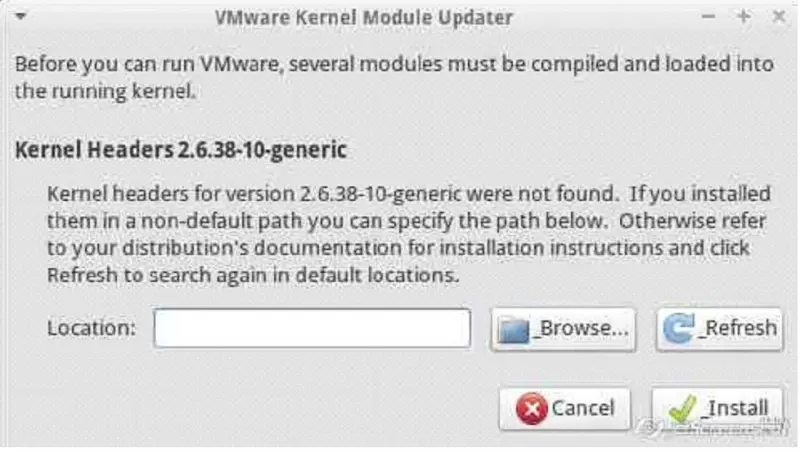Screen dimensions: 800x452
Task: Maximize the window using the plus icon
Action: pyautogui.click(x=743, y=17)
